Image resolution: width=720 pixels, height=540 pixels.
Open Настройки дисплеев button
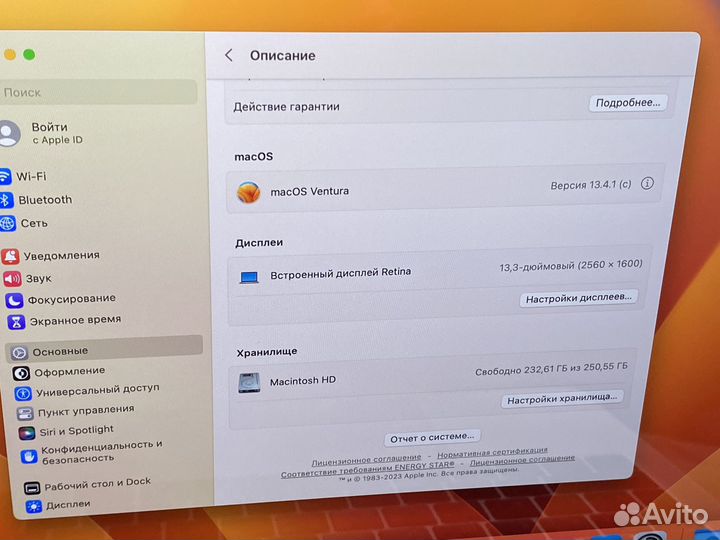579,298
